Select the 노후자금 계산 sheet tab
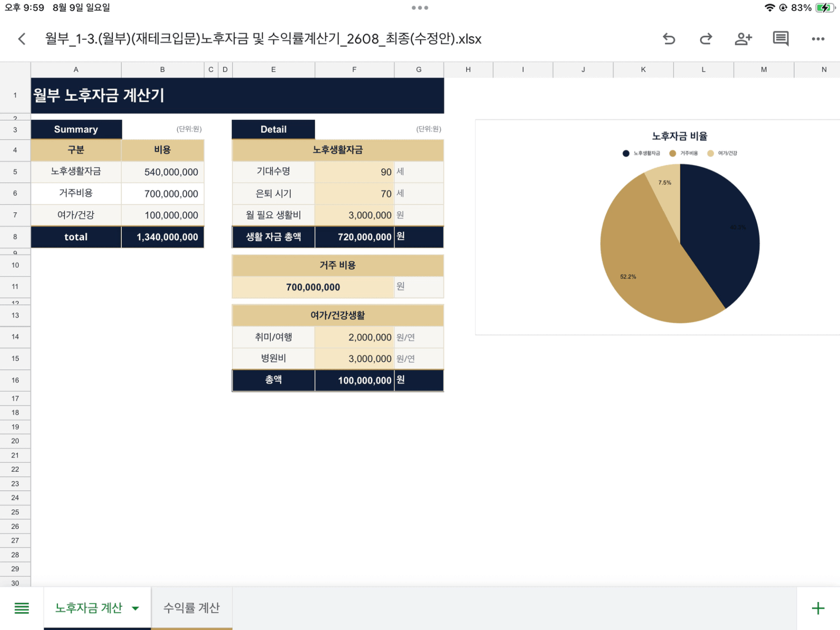Image resolution: width=840 pixels, height=630 pixels. [88, 608]
